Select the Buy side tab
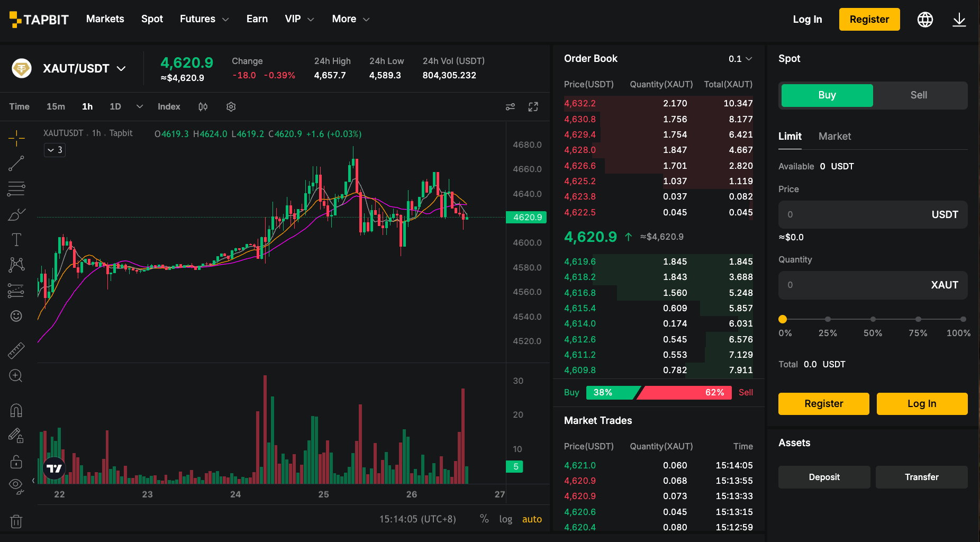Screen dimensions: 980x542 click(827, 95)
